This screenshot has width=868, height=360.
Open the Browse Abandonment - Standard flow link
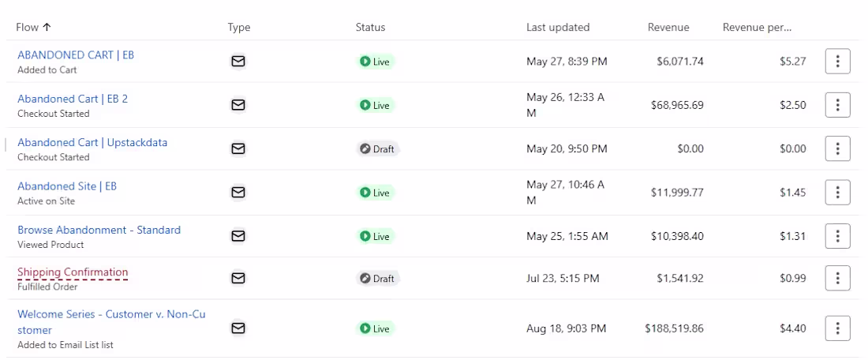click(99, 230)
